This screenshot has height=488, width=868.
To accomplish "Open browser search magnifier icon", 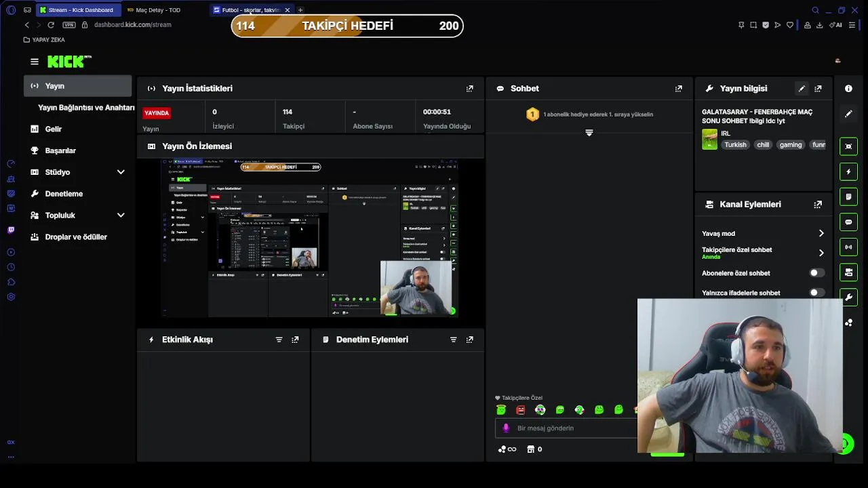I will [x=815, y=10].
